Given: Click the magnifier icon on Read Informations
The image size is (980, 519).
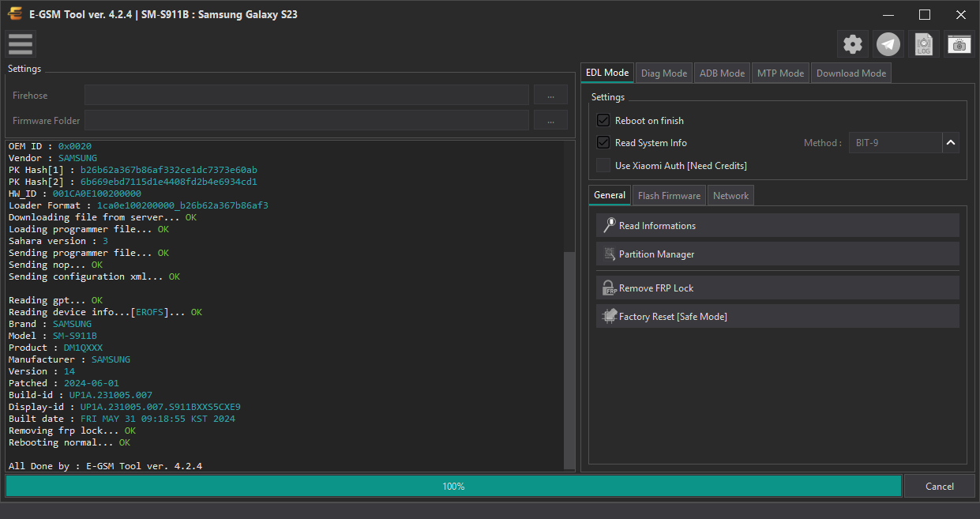Looking at the screenshot, I should 609,225.
